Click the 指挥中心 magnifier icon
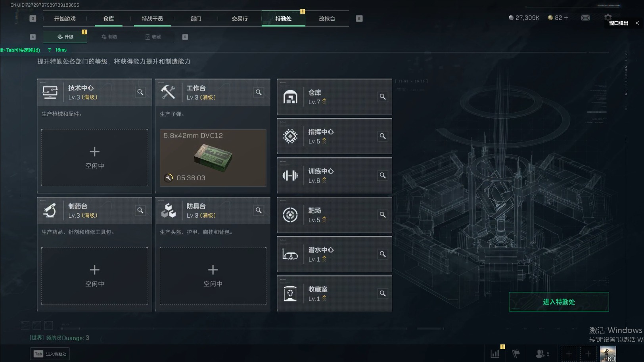 pos(383,136)
